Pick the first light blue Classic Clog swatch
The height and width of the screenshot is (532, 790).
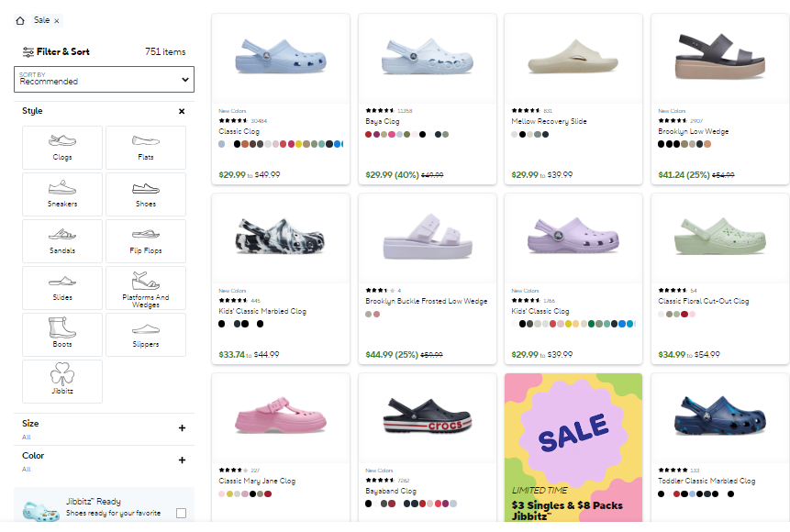pyautogui.click(x=222, y=144)
